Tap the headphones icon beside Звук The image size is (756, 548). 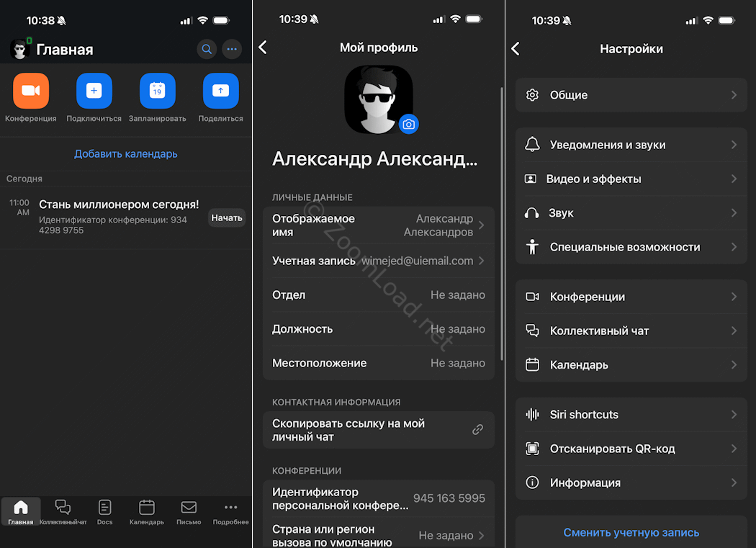532,213
